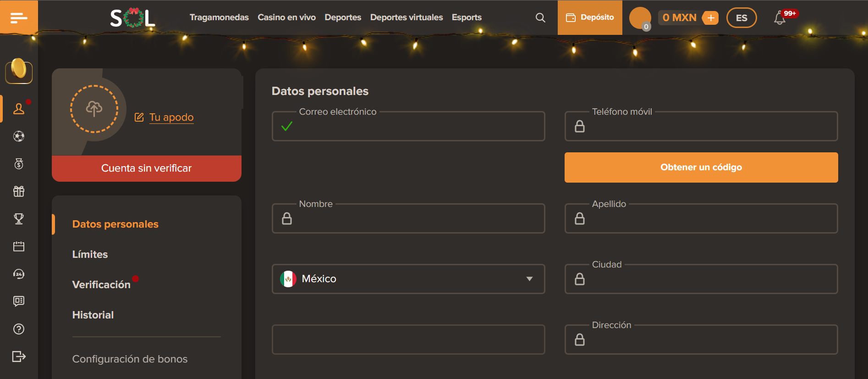The width and height of the screenshot is (868, 379).
Task: Click the gold coin icon in sidebar
Action: (x=19, y=70)
